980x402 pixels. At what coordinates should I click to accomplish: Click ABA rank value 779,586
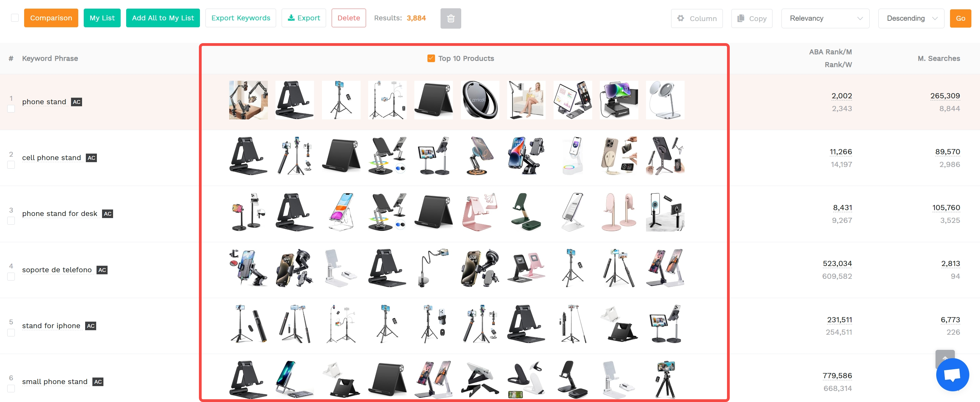pyautogui.click(x=837, y=376)
